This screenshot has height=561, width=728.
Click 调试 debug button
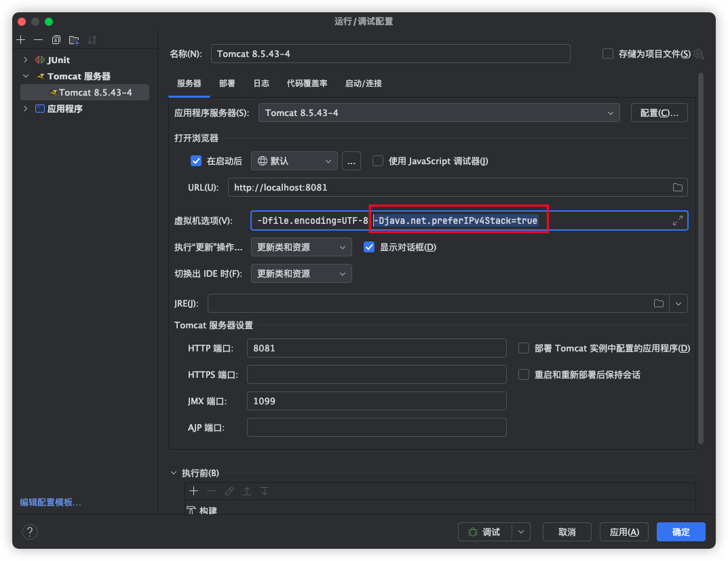coord(485,532)
